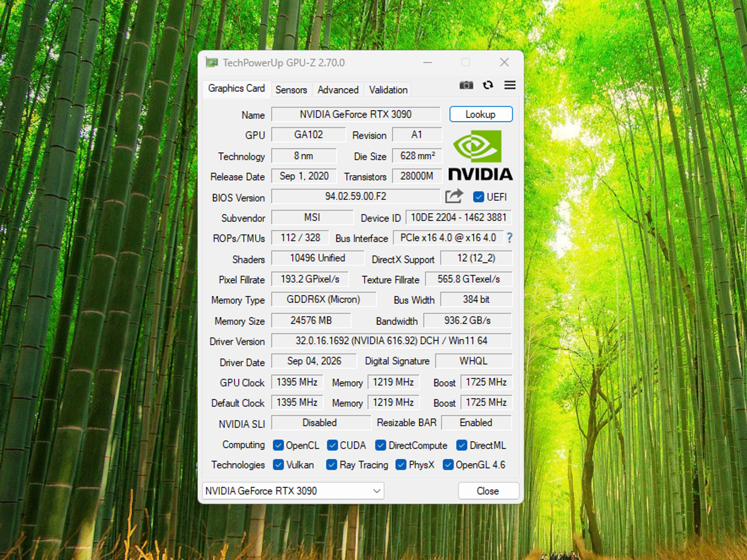The image size is (747, 560).
Task: Click the Resizable BAR field Enabled
Action: pyautogui.click(x=476, y=423)
